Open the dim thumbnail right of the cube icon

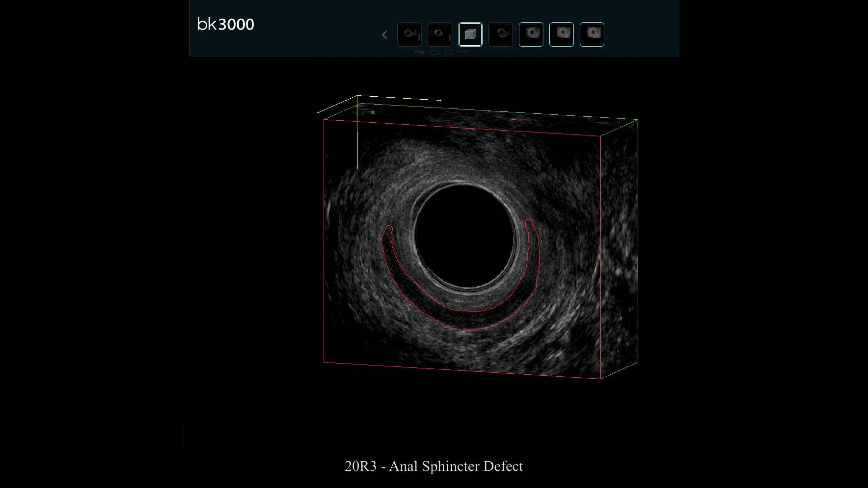coord(501,34)
